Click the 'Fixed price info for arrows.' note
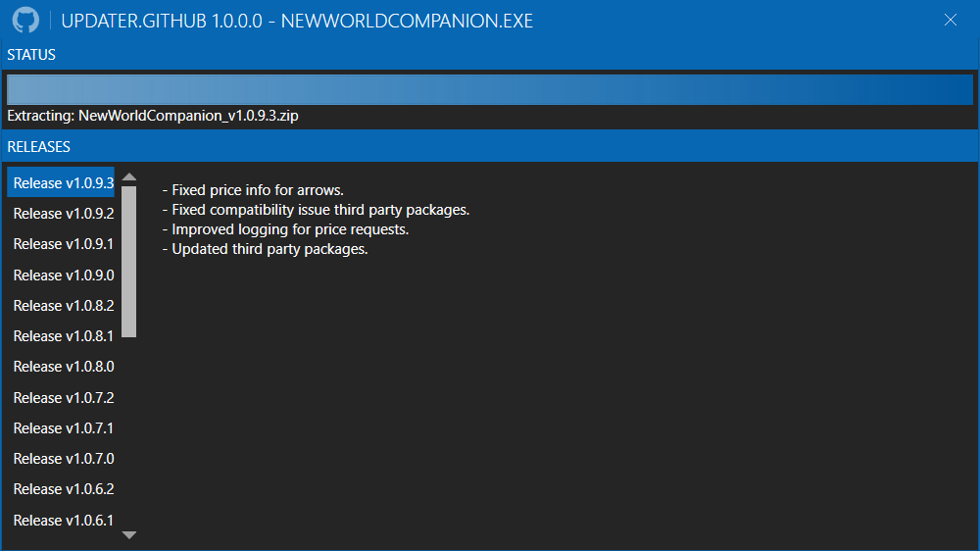Screen dimensions: 980x551 (x=253, y=190)
